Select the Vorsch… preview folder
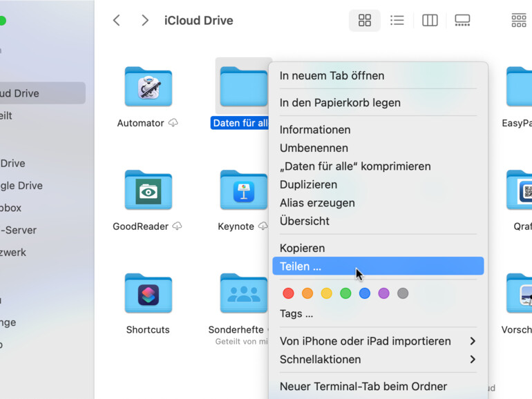This screenshot has height=399, width=532. (519, 293)
